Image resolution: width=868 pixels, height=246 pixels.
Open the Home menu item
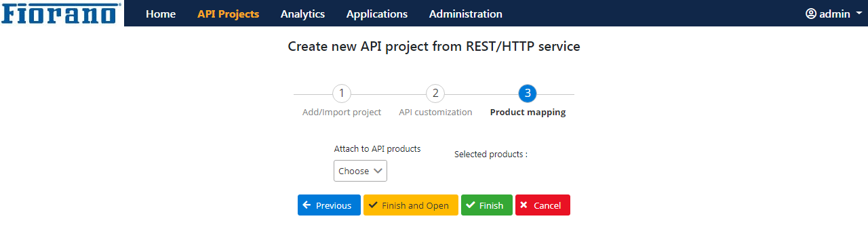pyautogui.click(x=161, y=14)
